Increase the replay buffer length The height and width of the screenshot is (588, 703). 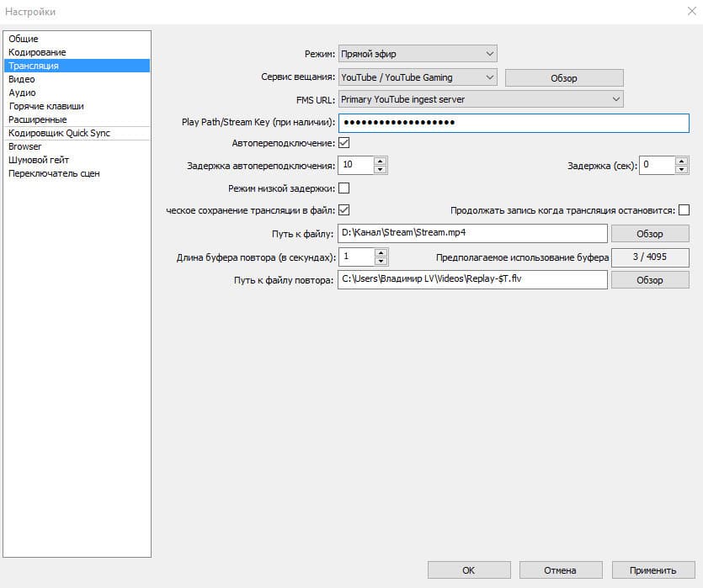[x=381, y=253]
